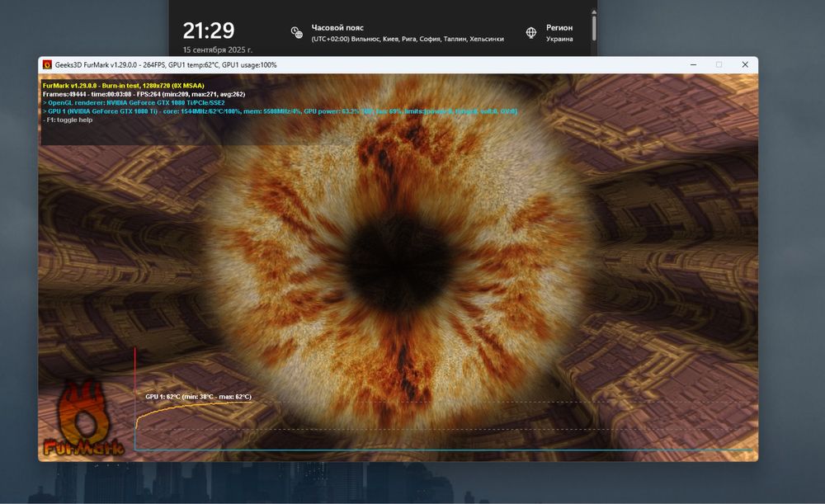Screen dimensions: 825x504
Task: Click the 'F1: toggle help' hint
Action: click(68, 120)
